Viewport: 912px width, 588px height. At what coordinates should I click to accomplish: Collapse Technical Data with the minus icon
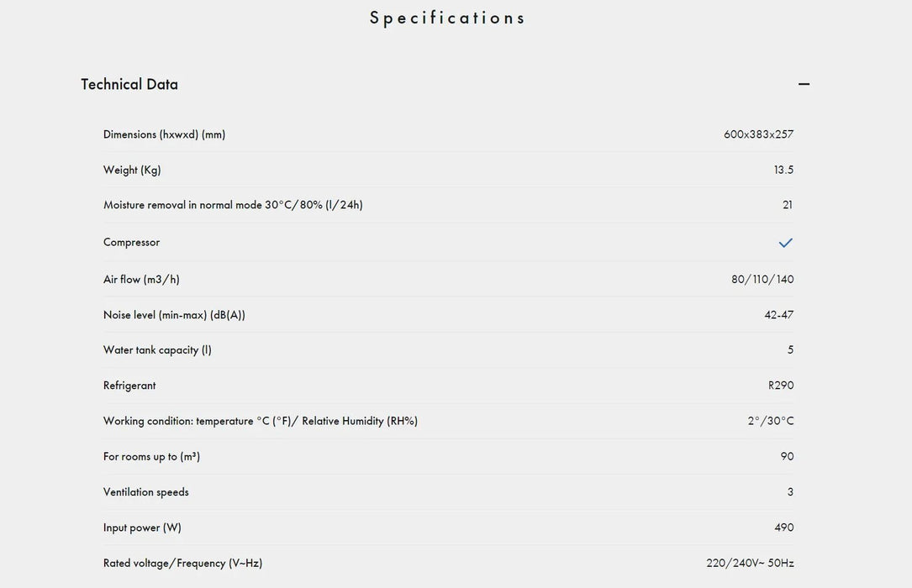(804, 84)
